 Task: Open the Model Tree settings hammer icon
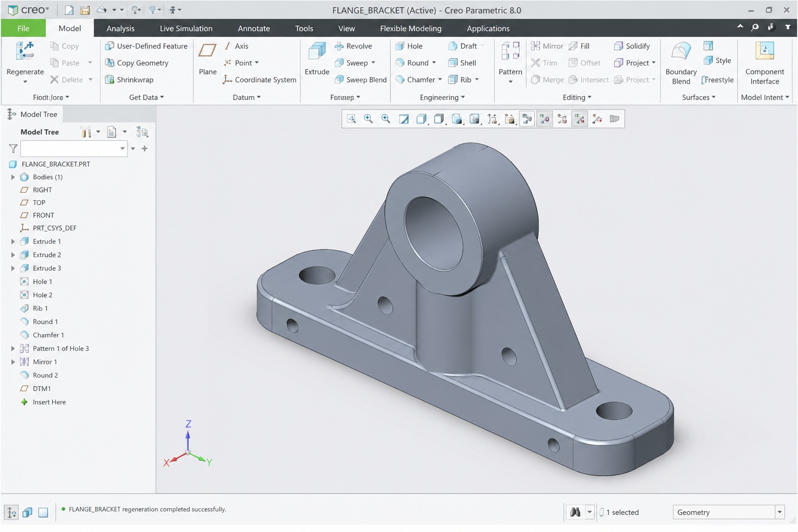tap(86, 132)
